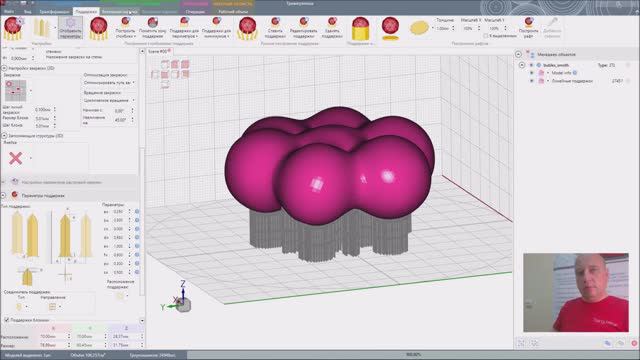
Task: Select the first yellow support type shape
Action: 17,233
